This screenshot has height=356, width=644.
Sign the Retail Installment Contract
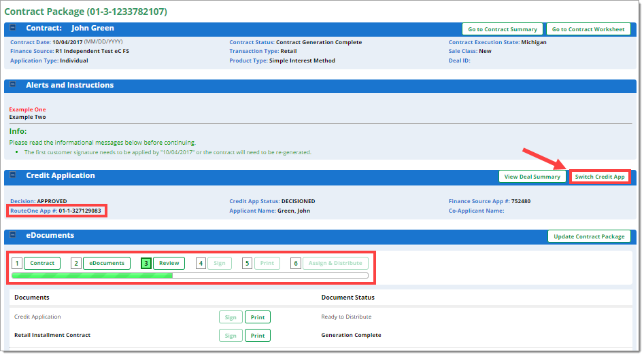(231, 336)
